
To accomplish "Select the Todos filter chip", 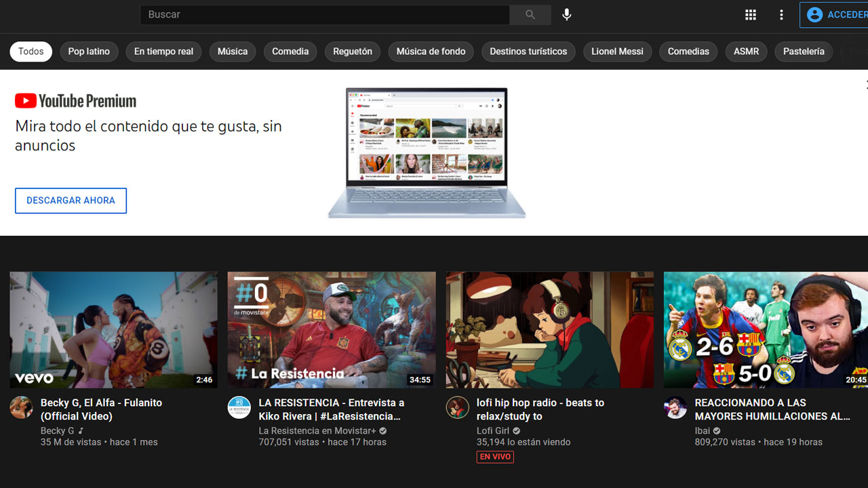I will tap(31, 52).
